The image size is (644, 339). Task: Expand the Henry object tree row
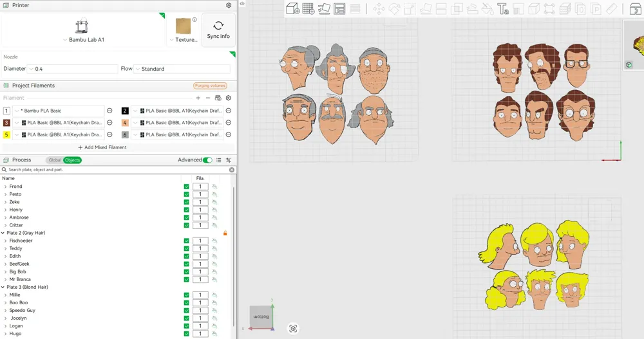click(x=5, y=210)
